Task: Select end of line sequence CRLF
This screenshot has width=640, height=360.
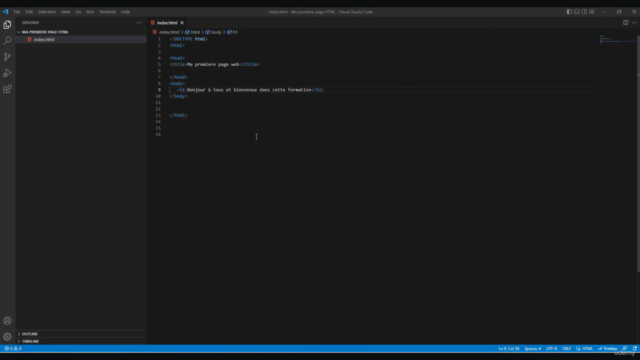Action: click(566, 349)
